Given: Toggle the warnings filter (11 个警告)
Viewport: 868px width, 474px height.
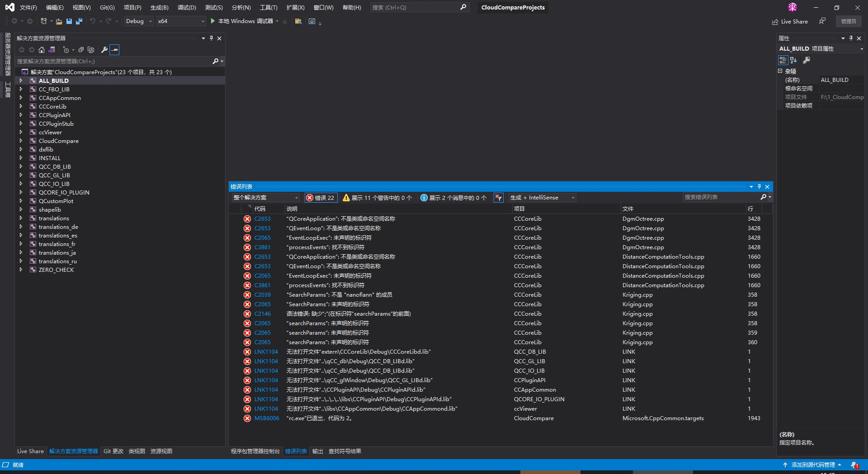Looking at the screenshot, I should coord(377,198).
